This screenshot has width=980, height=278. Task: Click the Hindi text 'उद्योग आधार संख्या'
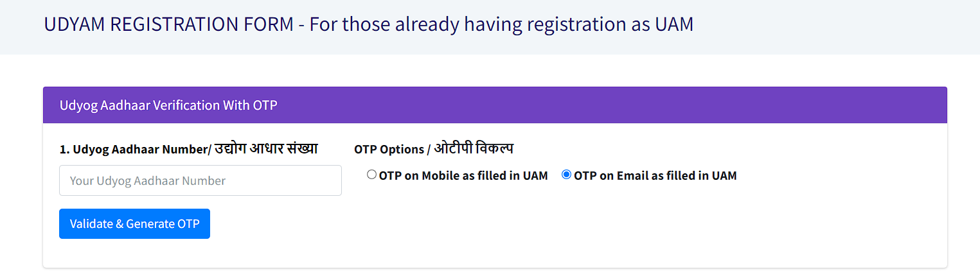pyautogui.click(x=266, y=148)
